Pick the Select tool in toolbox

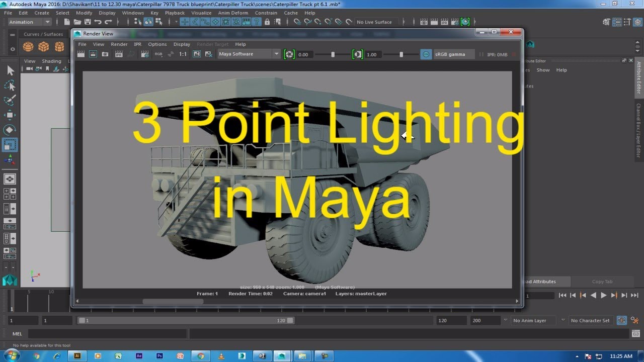point(10,70)
